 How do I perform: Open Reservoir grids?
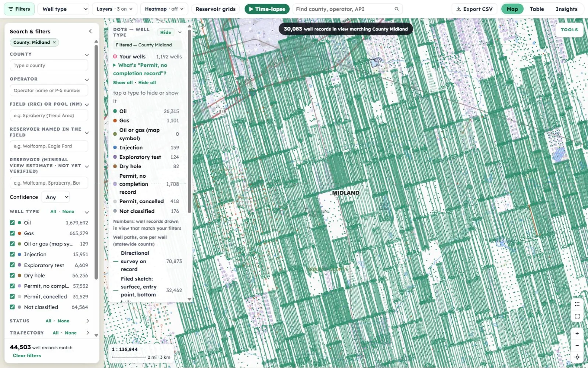[215, 9]
